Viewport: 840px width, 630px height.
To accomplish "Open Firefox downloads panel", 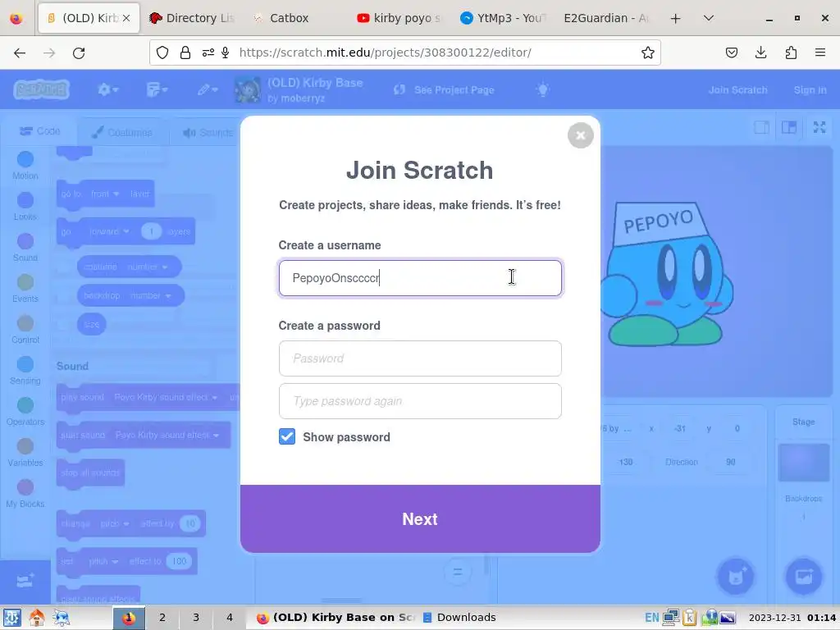I will point(760,52).
